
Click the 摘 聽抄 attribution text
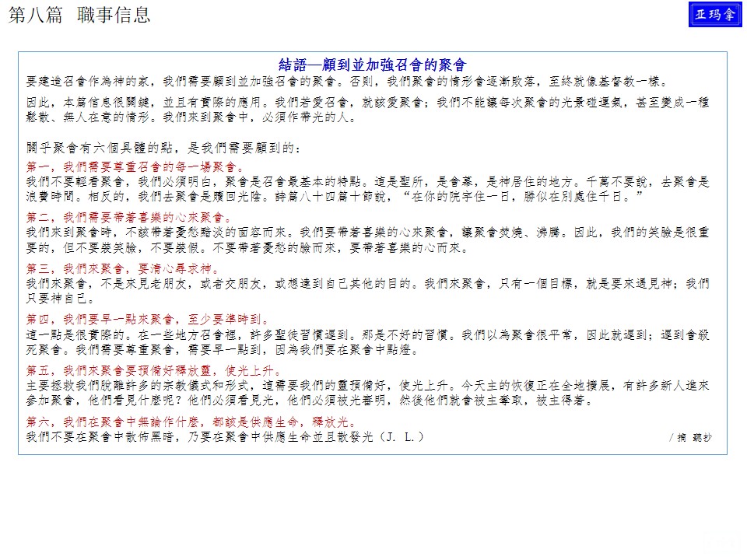(x=689, y=438)
